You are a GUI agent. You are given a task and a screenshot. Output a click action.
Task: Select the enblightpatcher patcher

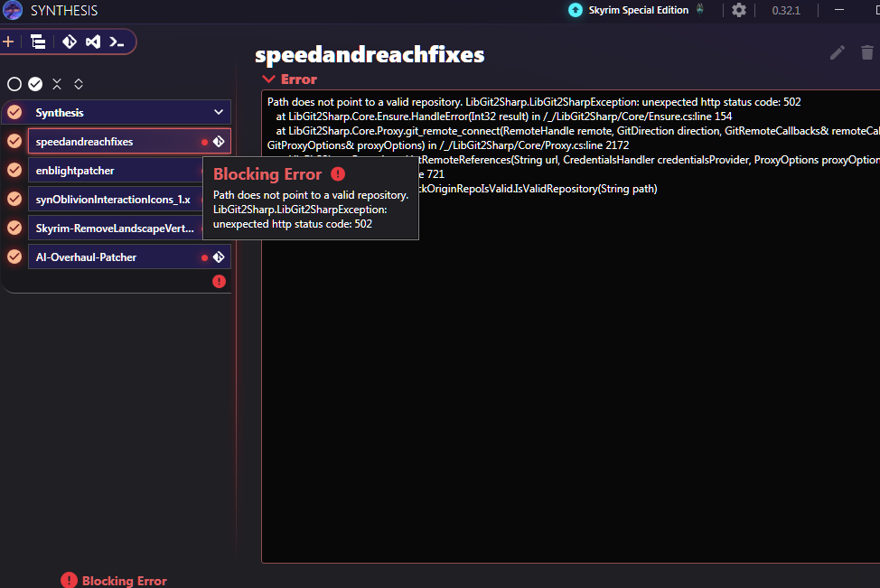[x=115, y=170]
